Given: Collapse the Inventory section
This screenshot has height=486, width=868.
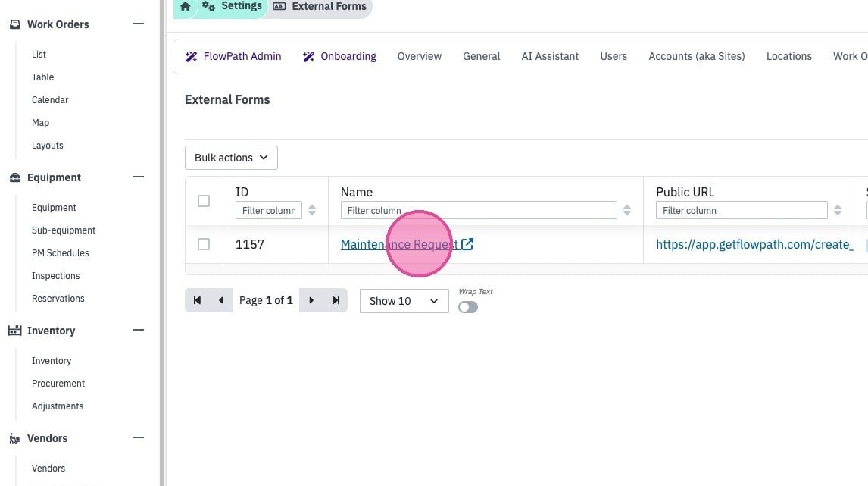Looking at the screenshot, I should point(139,330).
